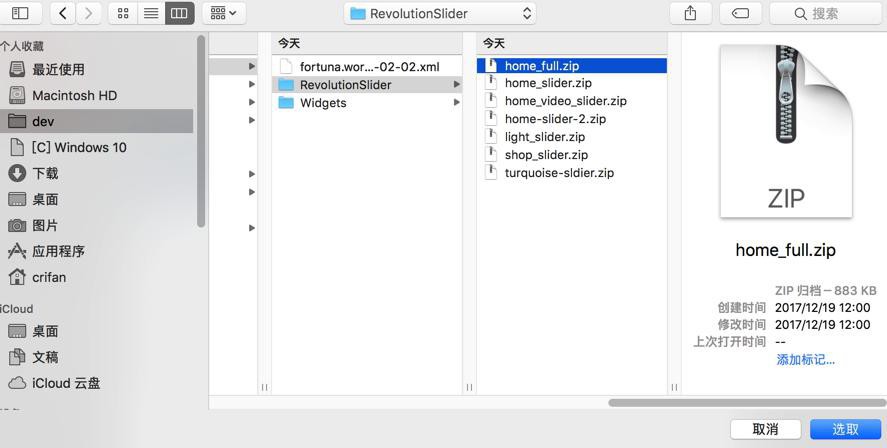887x448 pixels.
Task: Click the sidebar vertical scrollbar
Action: (x=200, y=131)
